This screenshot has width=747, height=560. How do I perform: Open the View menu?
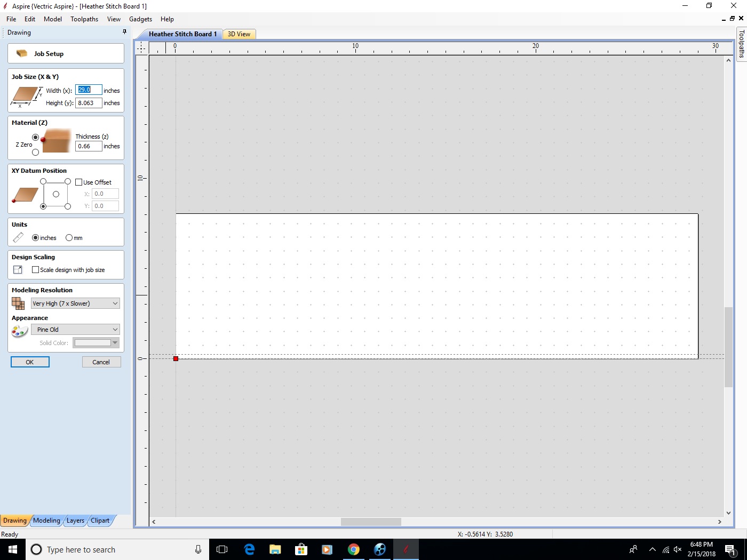click(x=114, y=19)
